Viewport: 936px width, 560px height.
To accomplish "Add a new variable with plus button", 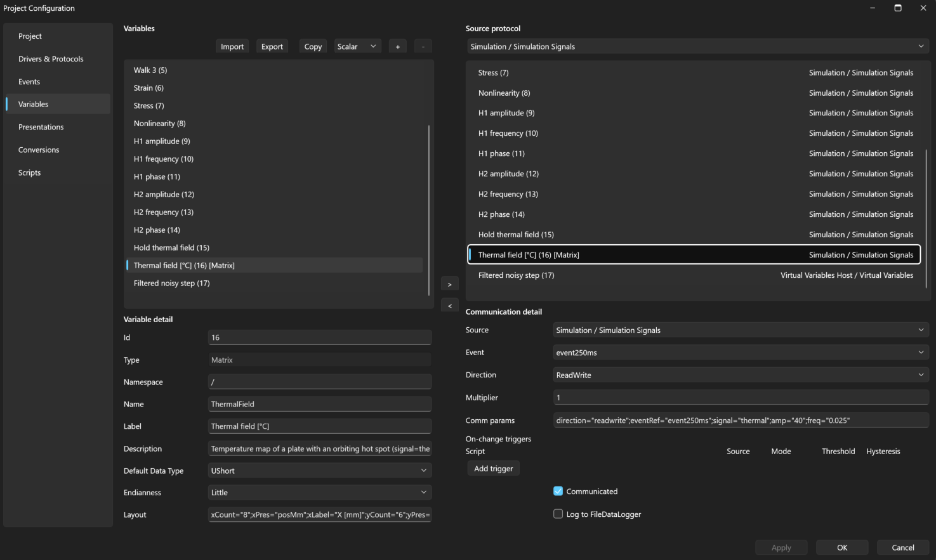I will click(397, 46).
